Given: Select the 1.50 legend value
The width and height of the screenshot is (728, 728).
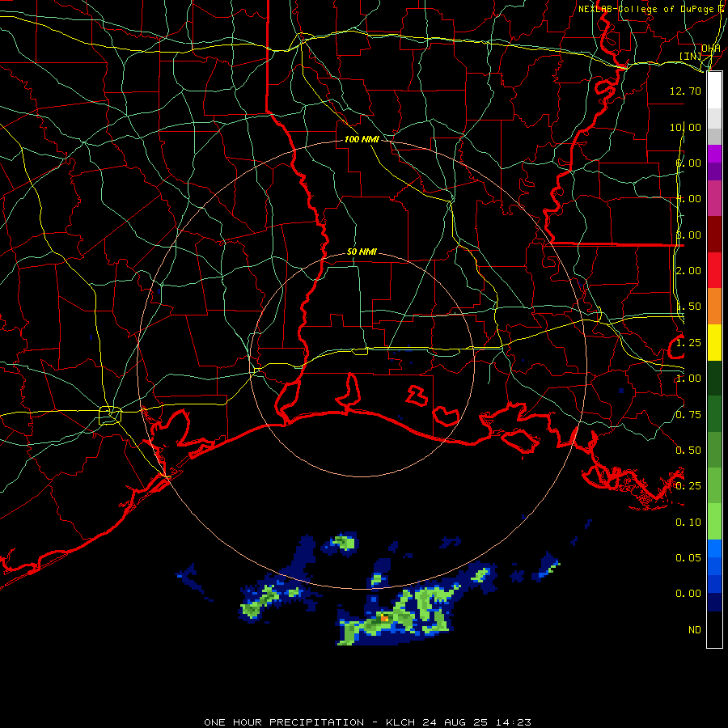Looking at the screenshot, I should click(x=688, y=307).
